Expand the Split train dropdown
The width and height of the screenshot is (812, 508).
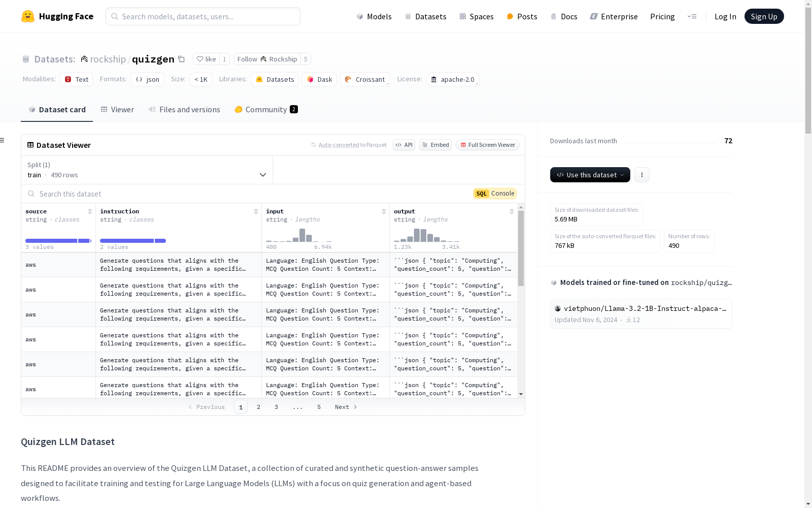tap(147, 170)
